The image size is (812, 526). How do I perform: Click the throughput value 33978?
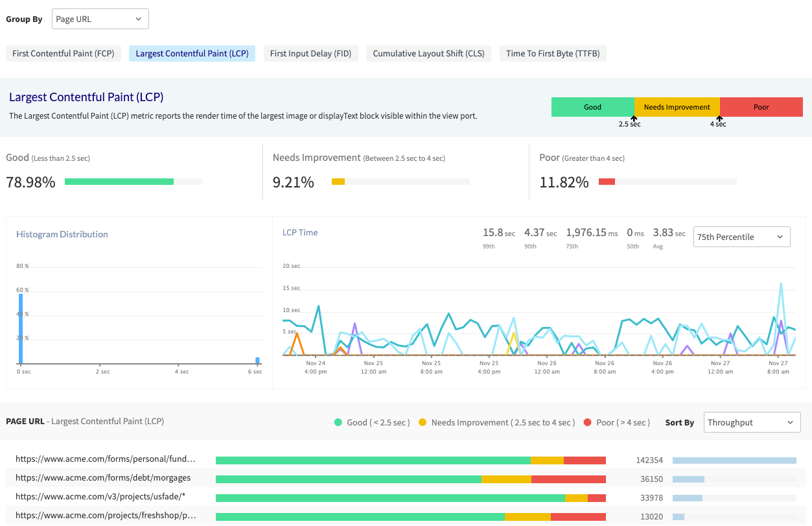click(651, 497)
